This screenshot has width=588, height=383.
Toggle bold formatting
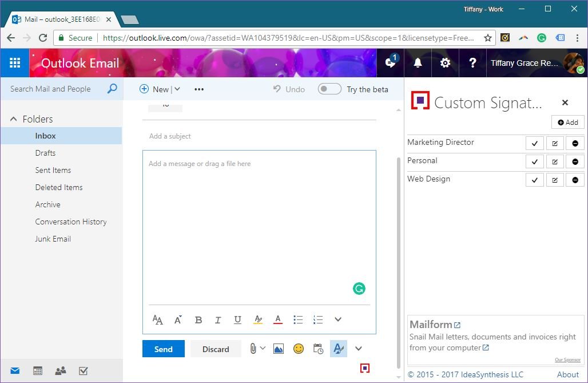(x=198, y=320)
